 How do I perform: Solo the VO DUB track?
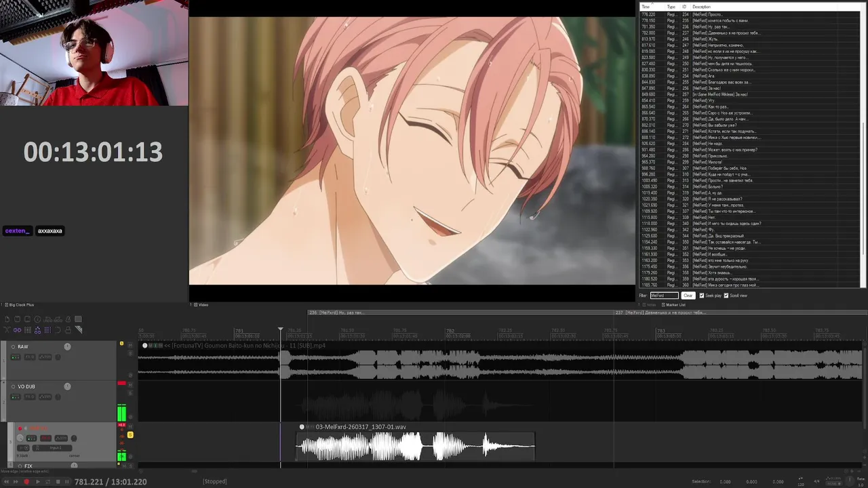(130, 393)
